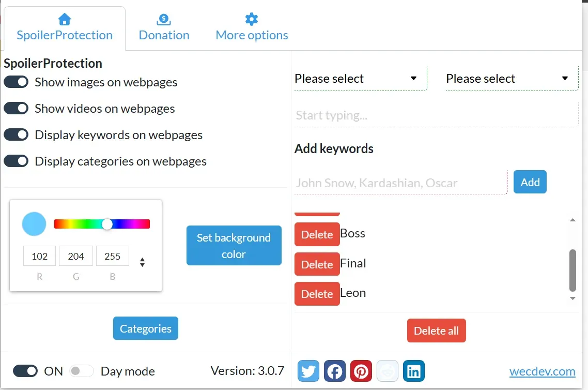
Task: Click the LinkedIn icon
Action: pyautogui.click(x=414, y=371)
